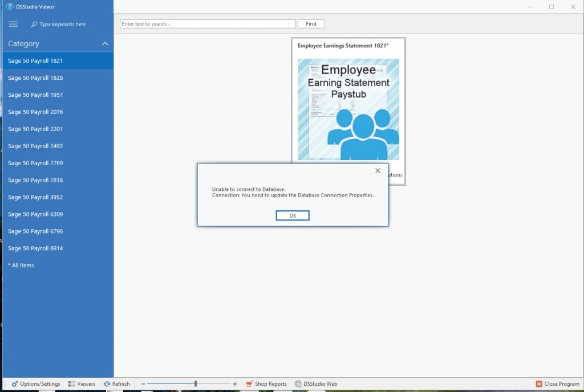Open Employee Earnings Statement report thumbnail

[348, 109]
